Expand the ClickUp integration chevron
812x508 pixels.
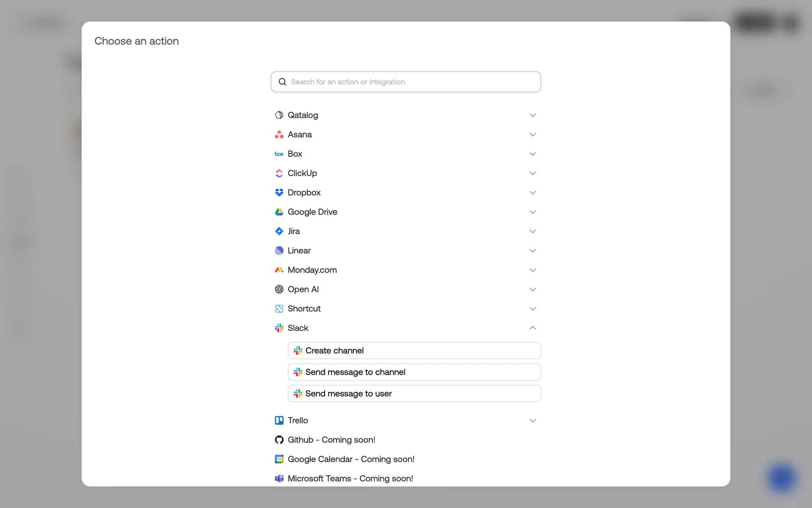pyautogui.click(x=532, y=173)
